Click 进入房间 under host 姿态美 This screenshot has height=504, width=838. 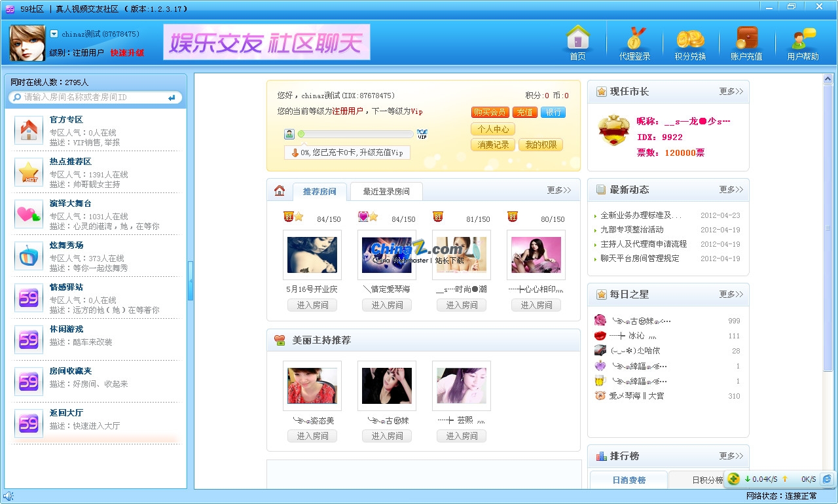click(x=312, y=436)
